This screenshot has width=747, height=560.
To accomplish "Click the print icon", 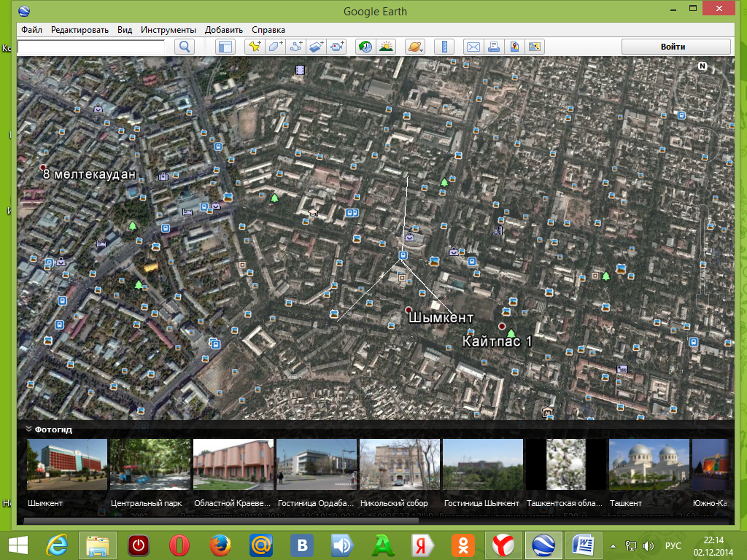I will click(494, 47).
